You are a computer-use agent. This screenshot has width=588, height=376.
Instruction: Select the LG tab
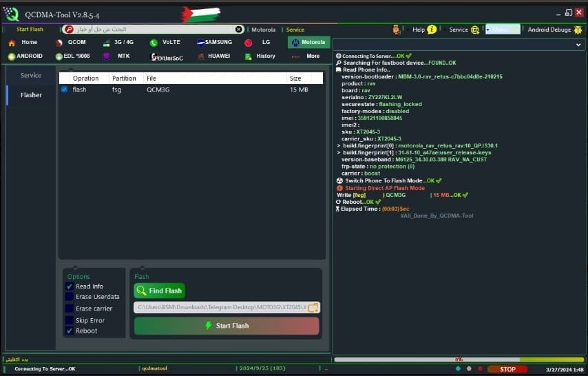(x=258, y=43)
